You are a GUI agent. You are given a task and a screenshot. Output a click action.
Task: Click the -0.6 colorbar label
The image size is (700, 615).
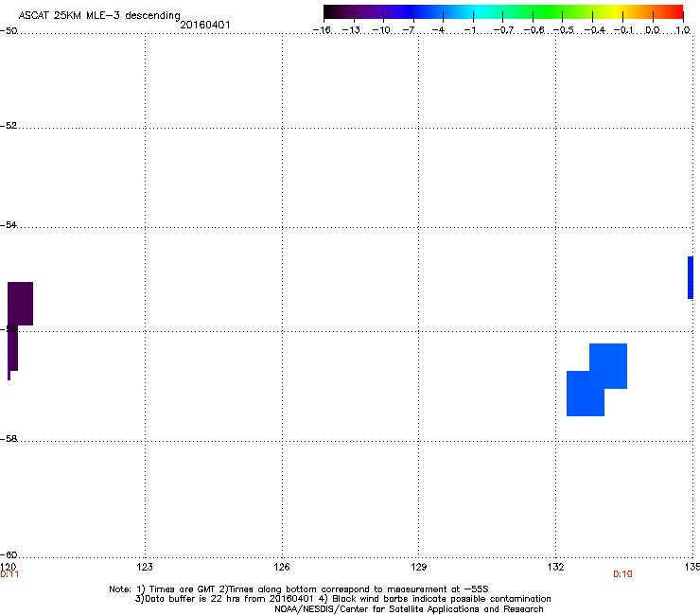(x=534, y=30)
